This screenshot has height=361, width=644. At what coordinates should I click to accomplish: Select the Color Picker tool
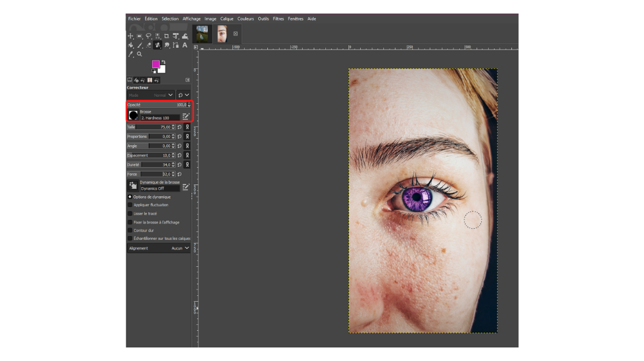pyautogui.click(x=131, y=54)
